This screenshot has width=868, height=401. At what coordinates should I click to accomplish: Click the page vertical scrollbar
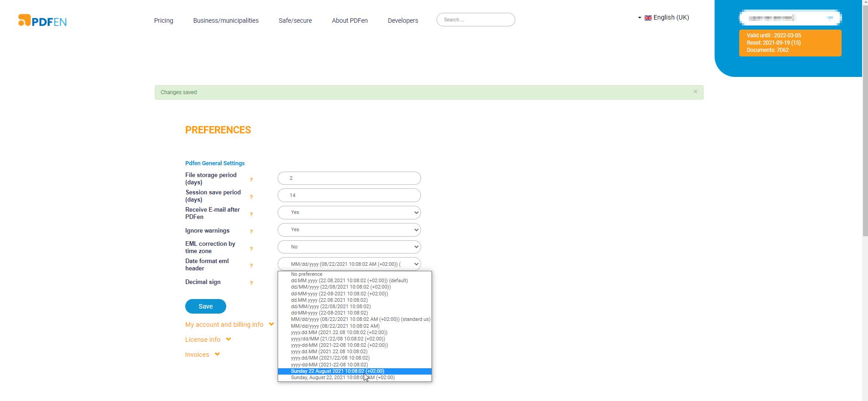click(x=865, y=121)
